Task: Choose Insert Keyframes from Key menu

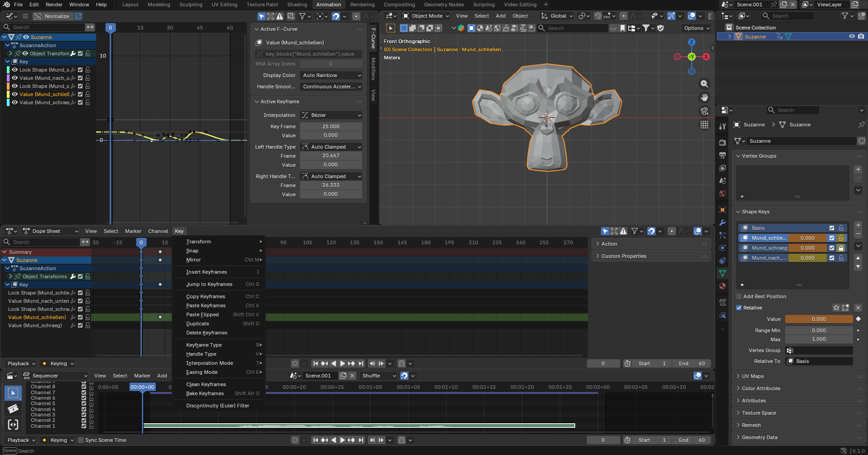Action: coord(218,272)
